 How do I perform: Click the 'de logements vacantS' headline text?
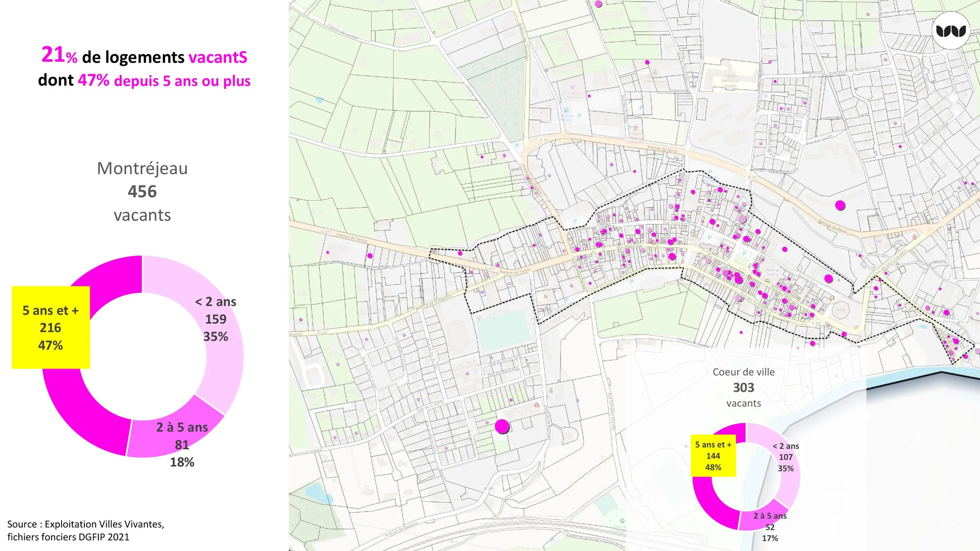point(165,57)
